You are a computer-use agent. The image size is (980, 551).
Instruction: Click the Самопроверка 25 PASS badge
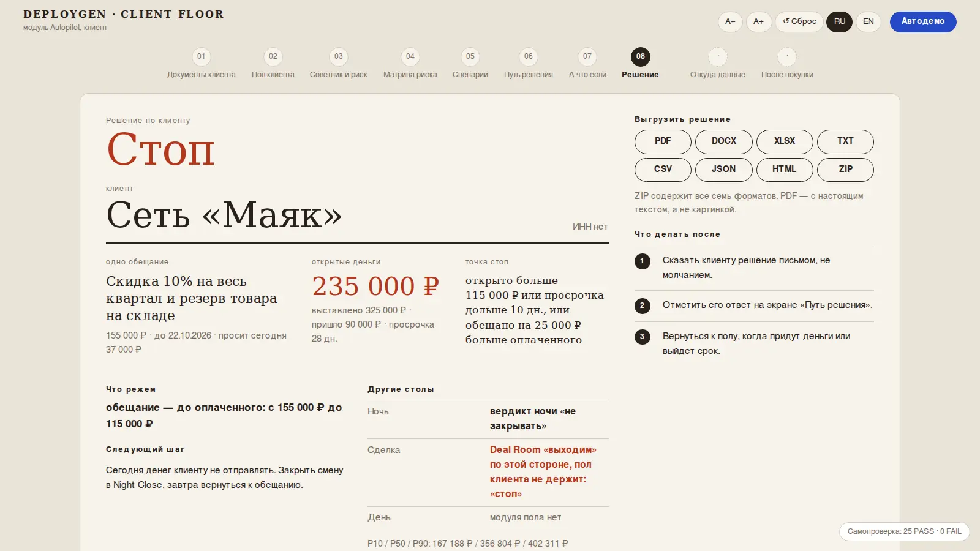point(904,531)
